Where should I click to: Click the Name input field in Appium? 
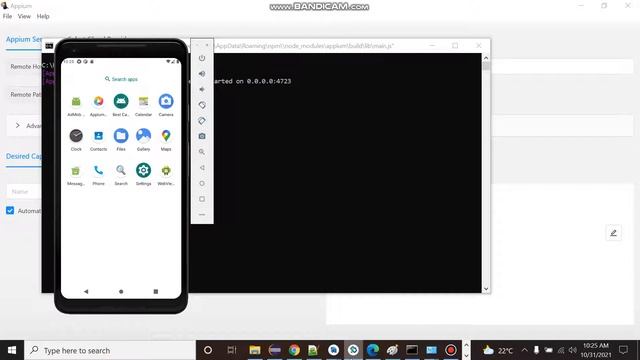point(23,191)
